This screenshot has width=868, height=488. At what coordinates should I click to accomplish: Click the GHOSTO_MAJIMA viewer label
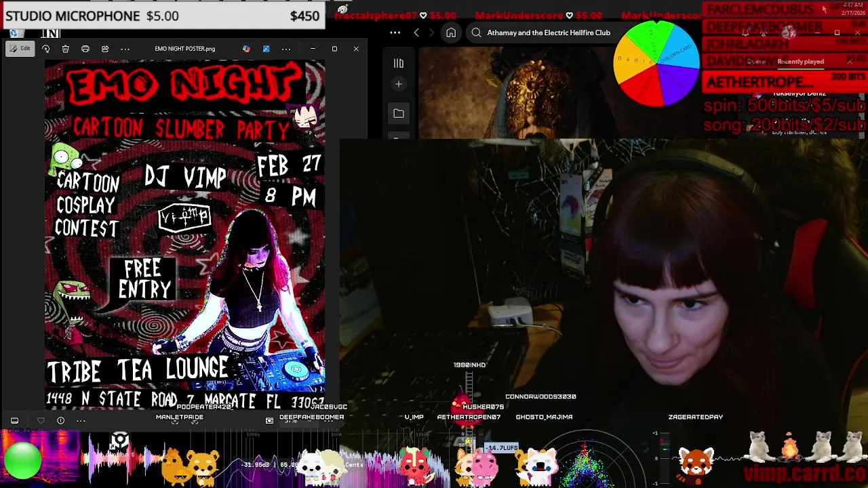(x=544, y=417)
